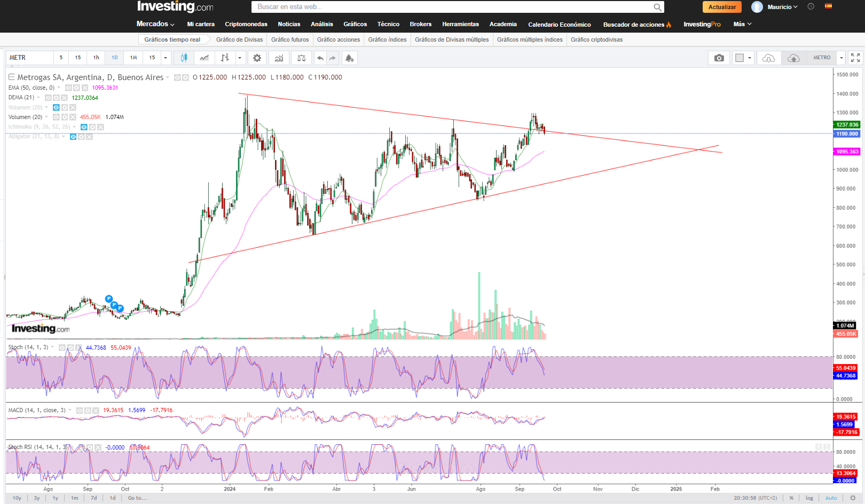Image resolution: width=865 pixels, height=504 pixels.
Task: Open the Mauricio account dropdown
Action: pyautogui.click(x=782, y=7)
